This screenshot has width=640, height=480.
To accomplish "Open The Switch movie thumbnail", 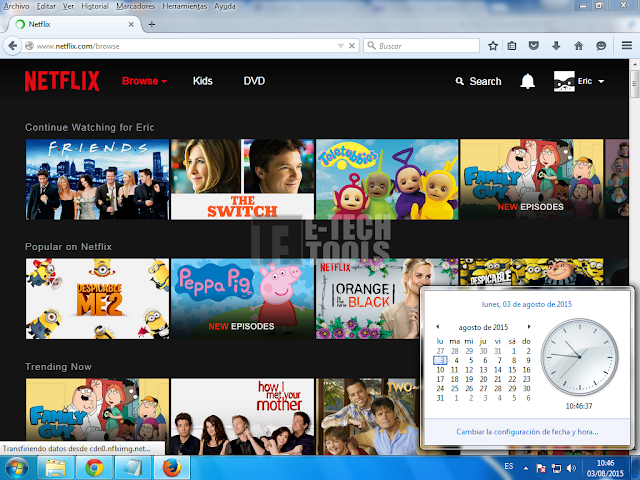I will pos(242,180).
